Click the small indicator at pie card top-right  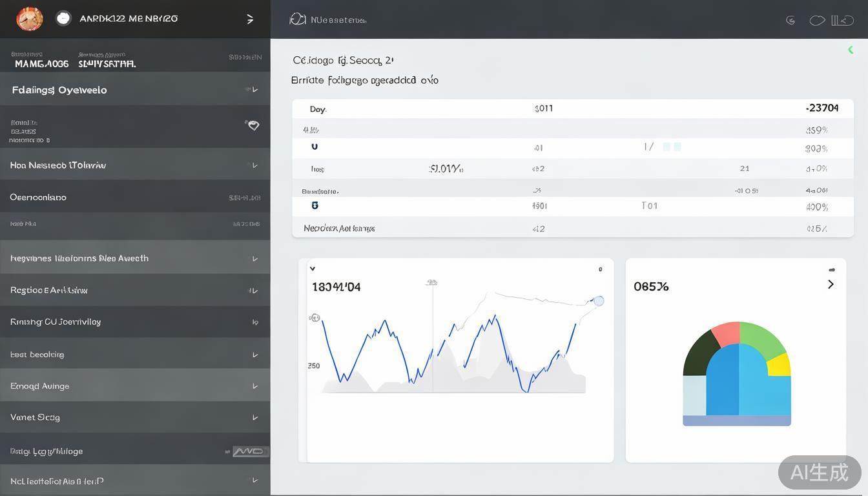point(832,269)
